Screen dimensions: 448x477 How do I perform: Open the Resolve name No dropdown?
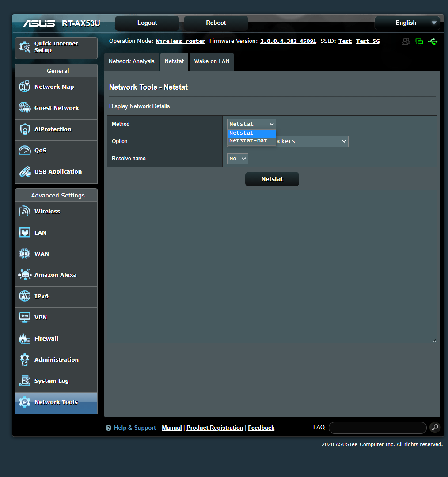pos(238,159)
